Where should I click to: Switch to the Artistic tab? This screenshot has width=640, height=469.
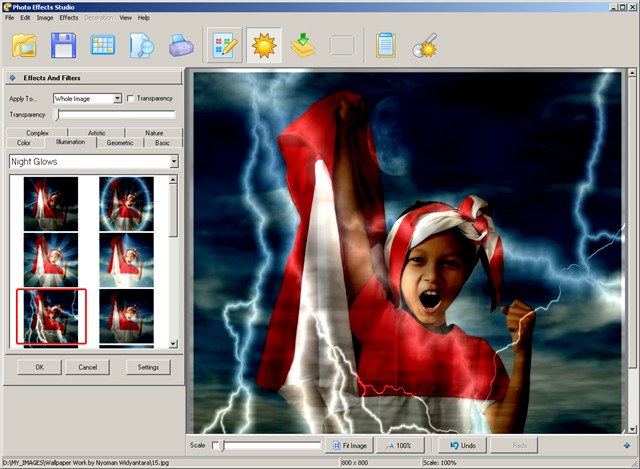click(97, 133)
